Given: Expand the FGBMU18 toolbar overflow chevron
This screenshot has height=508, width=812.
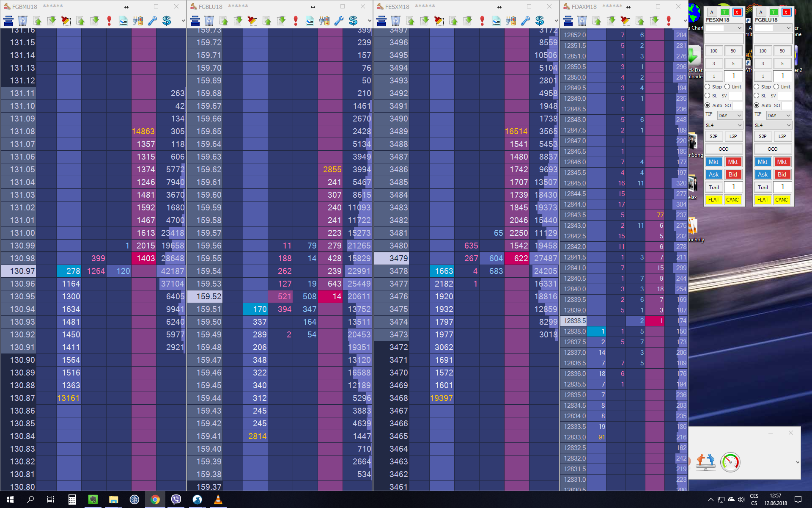Looking at the screenshot, I should coord(183,21).
